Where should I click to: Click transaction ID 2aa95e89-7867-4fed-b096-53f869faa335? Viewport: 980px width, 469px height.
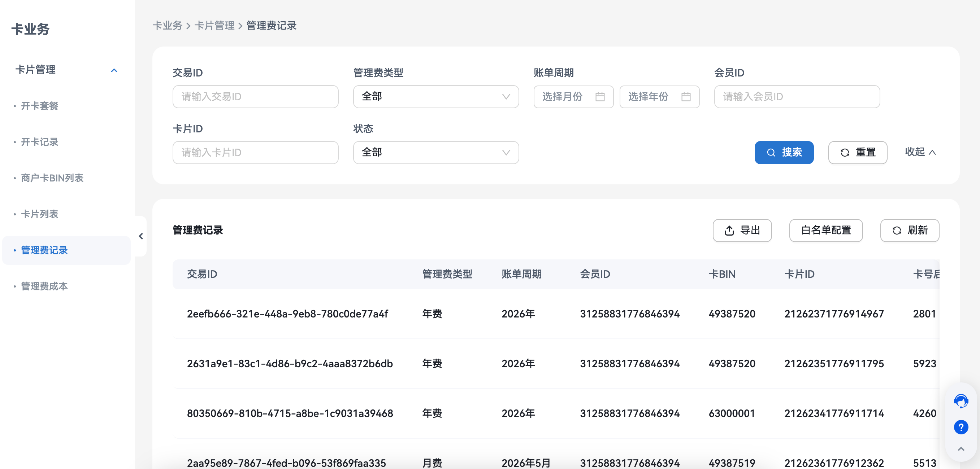tap(286, 463)
